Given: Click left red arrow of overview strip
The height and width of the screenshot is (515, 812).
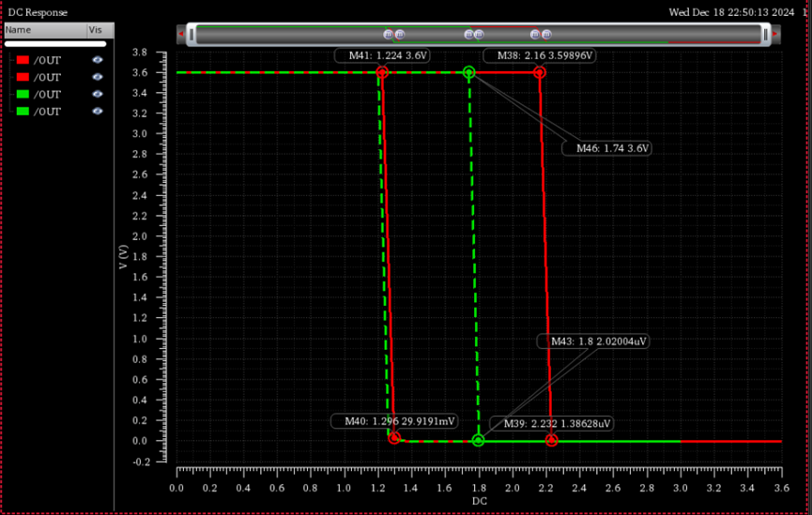Looking at the screenshot, I should pos(181,34).
